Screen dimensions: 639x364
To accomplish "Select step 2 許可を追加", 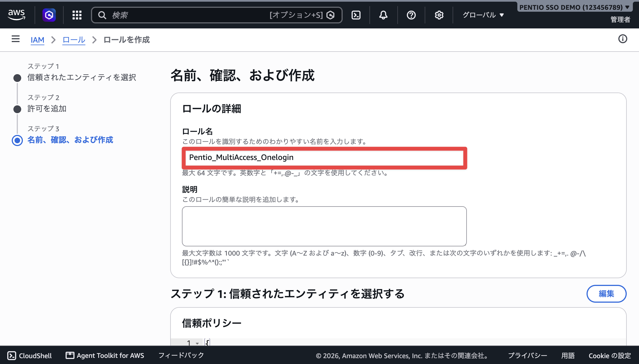I will (x=47, y=108).
